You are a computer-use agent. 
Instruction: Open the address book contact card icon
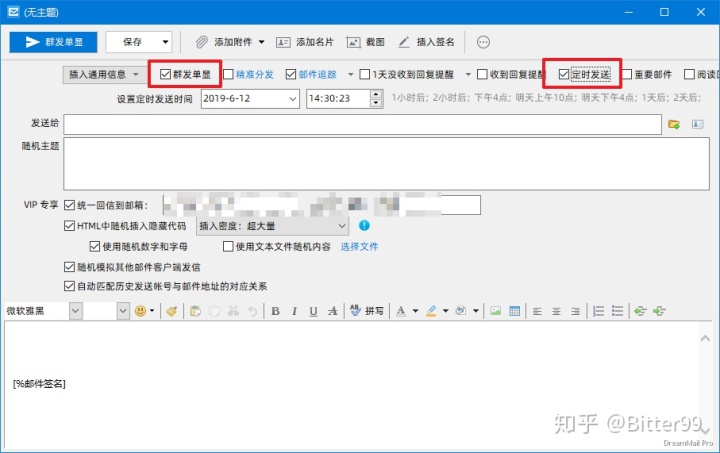click(x=698, y=124)
